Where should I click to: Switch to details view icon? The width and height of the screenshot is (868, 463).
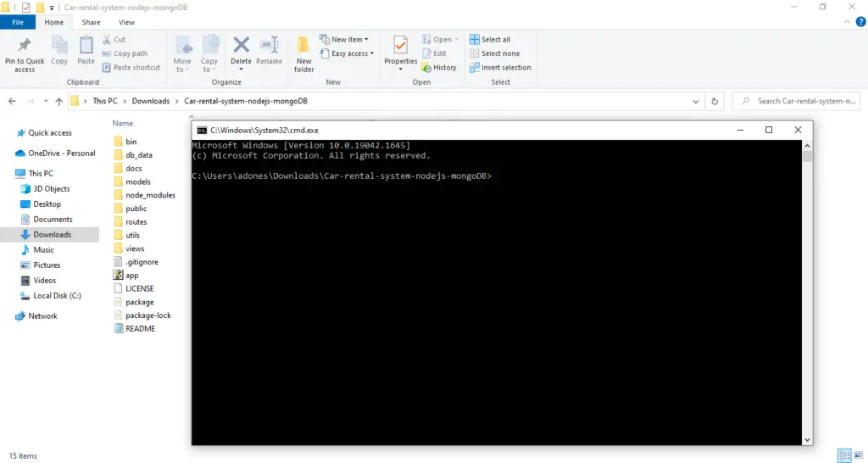[845, 455]
